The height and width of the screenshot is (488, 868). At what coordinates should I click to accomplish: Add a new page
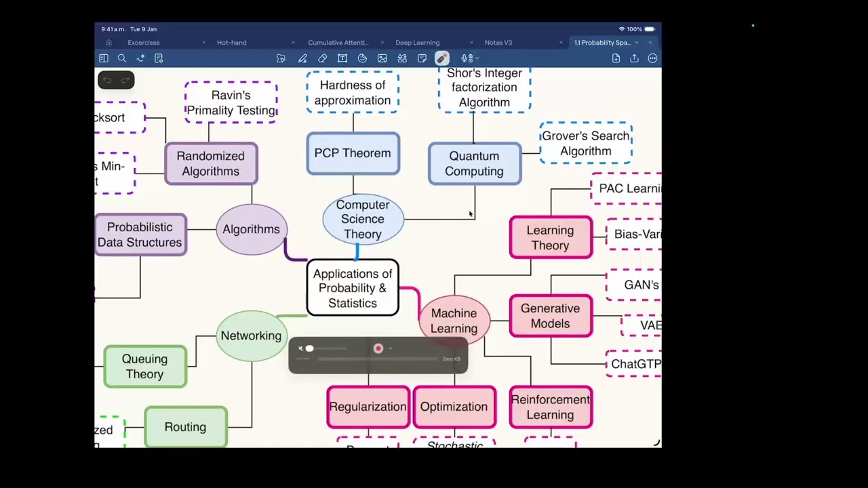616,58
